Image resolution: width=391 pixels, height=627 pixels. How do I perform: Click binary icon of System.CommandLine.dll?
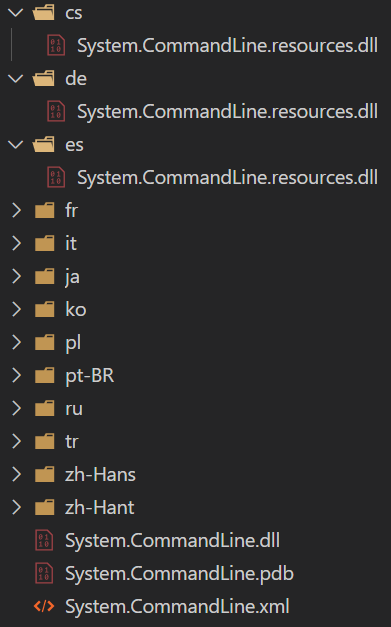pyautogui.click(x=44, y=540)
